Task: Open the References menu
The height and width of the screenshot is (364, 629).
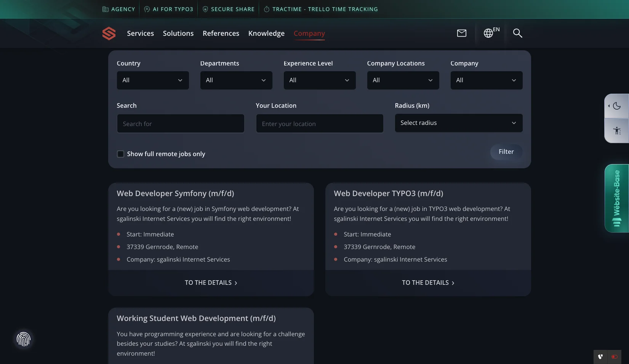Action: [221, 34]
